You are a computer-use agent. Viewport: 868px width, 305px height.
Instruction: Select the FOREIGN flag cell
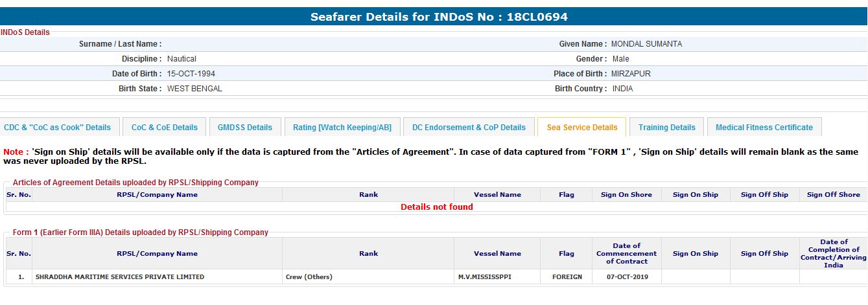(x=567, y=277)
